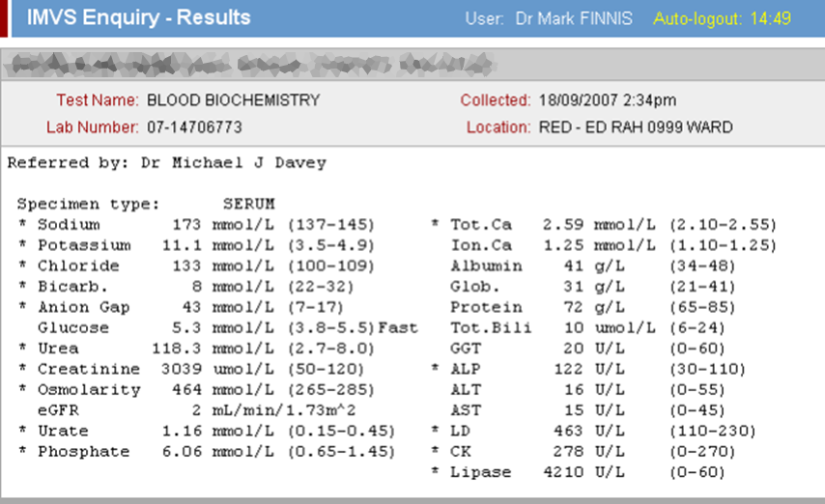Image resolution: width=825 pixels, height=504 pixels.
Task: Click the Potassium value 11.1
Action: pos(182,245)
